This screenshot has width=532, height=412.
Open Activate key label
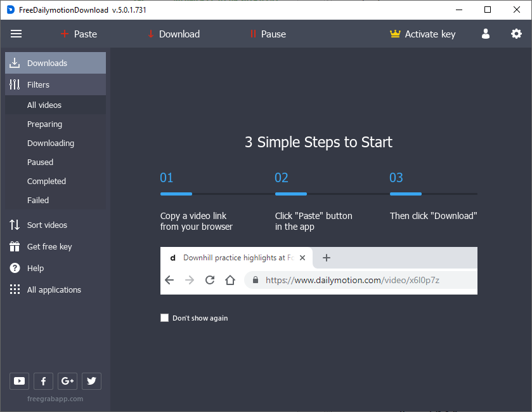pos(430,34)
